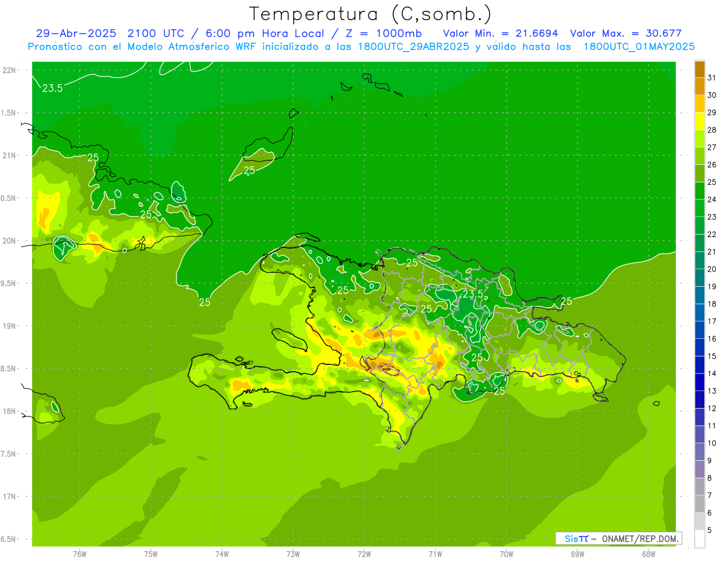Click the gray legend swatch between 6 and 7
Viewport: 728px width, 562px height.
699,504
